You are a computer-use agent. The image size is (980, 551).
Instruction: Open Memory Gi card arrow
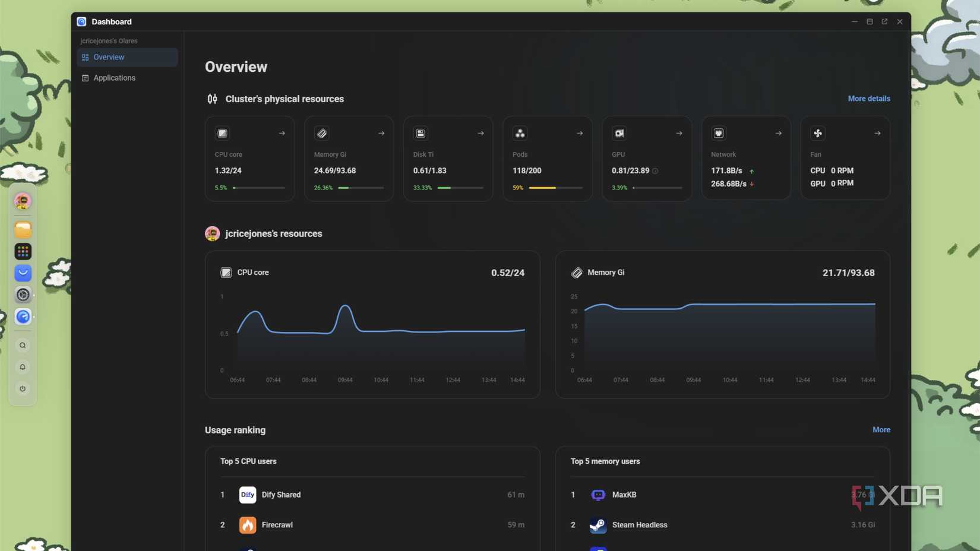click(381, 134)
